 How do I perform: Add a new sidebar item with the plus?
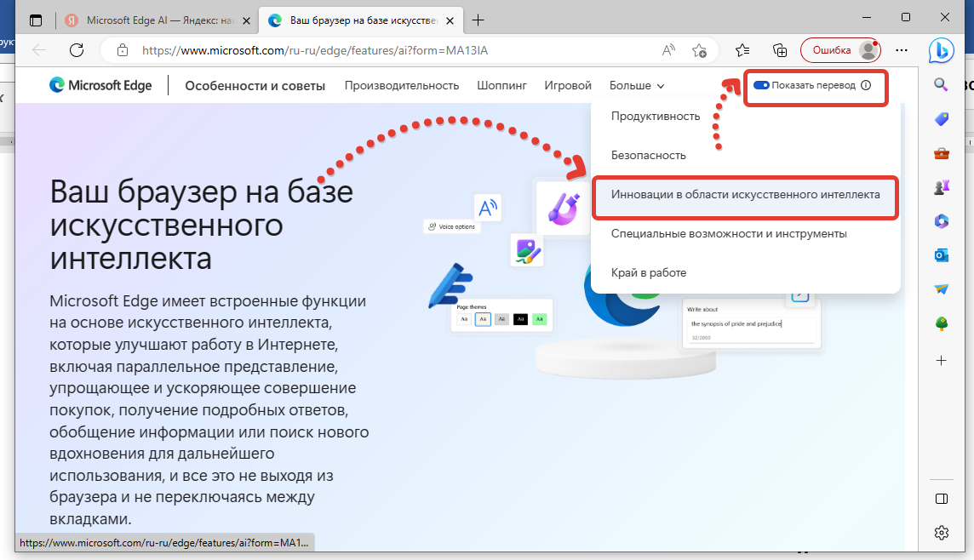(x=941, y=360)
